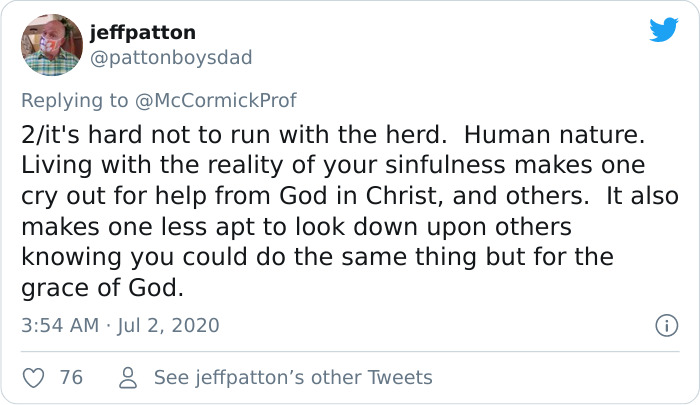The height and width of the screenshot is (405, 700).
Task: Open the Twitter Ads info icon
Action: point(663,325)
